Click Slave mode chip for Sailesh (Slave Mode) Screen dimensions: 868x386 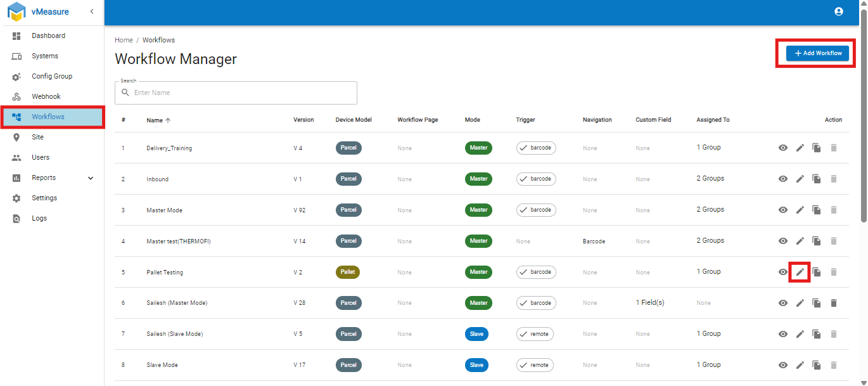[476, 334]
